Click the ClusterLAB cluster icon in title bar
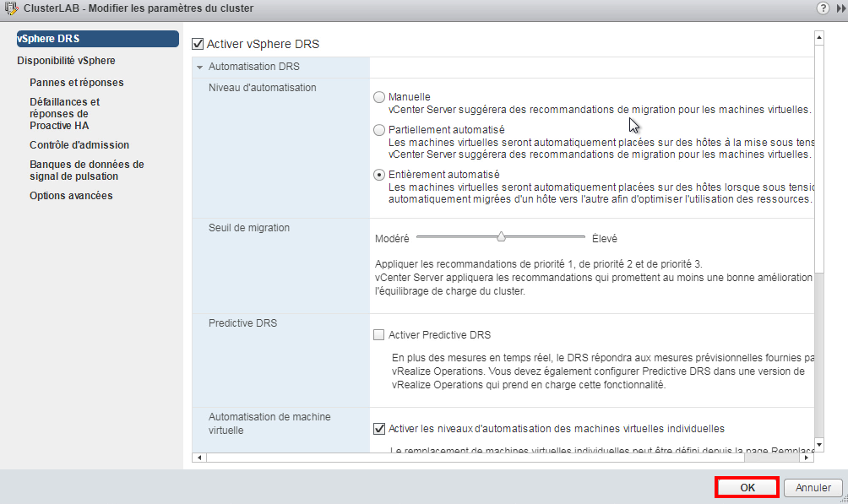 tap(11, 8)
